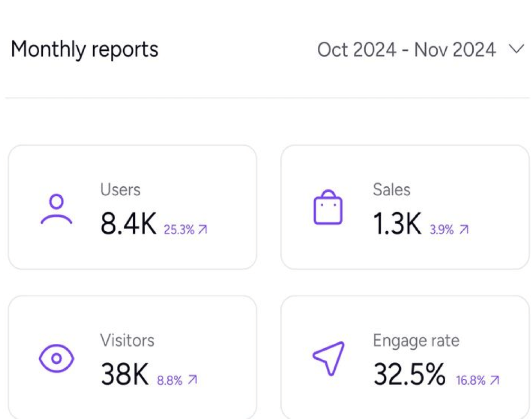
Task: Open the Users stat card
Action: click(132, 207)
